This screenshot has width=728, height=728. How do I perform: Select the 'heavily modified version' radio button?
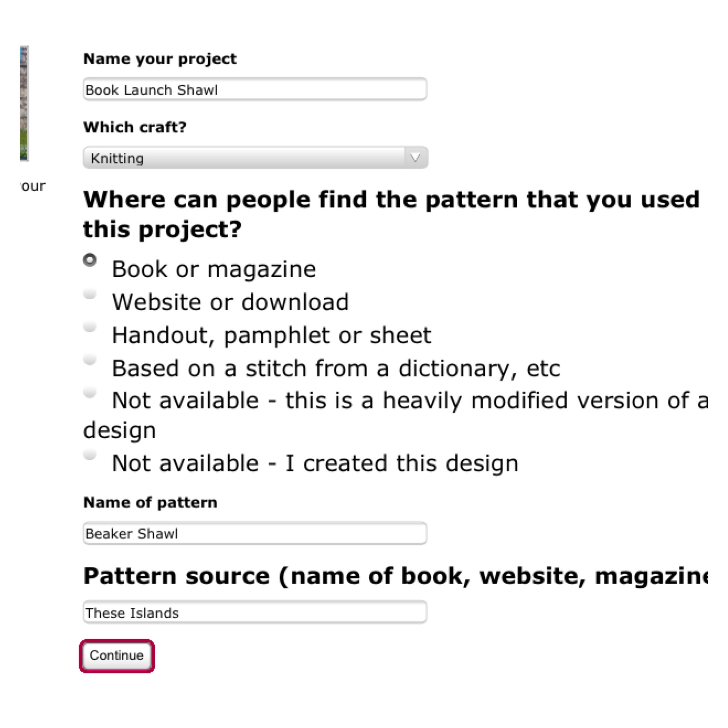tap(90, 392)
